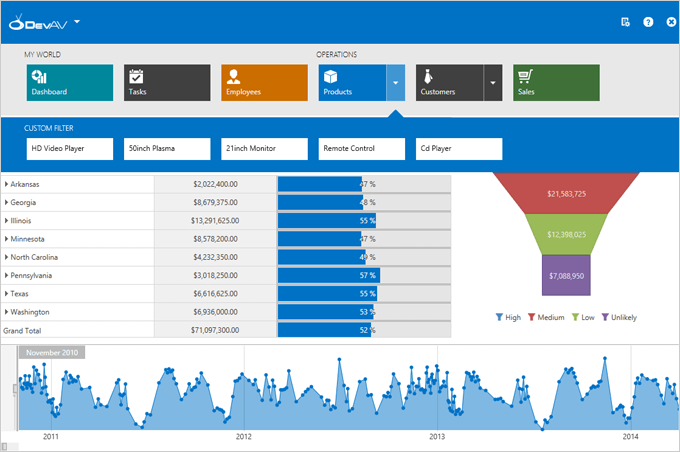Click the export report icon in header

[x=625, y=22]
